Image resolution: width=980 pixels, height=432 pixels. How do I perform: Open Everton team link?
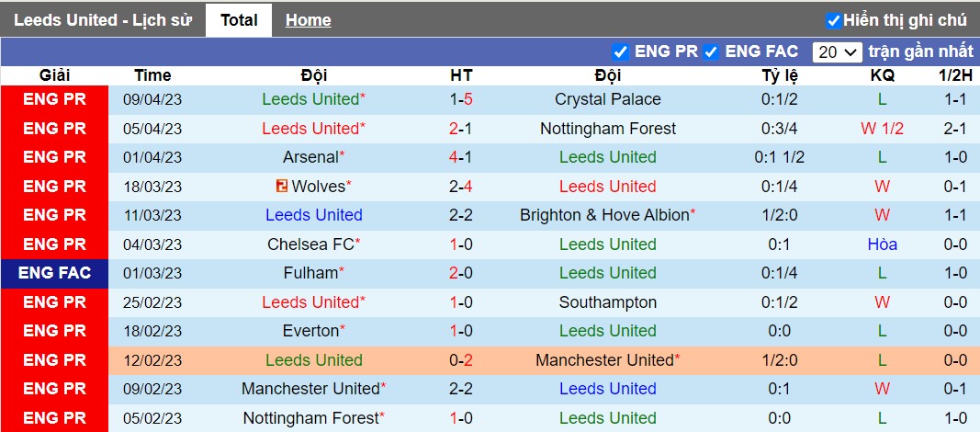[310, 331]
